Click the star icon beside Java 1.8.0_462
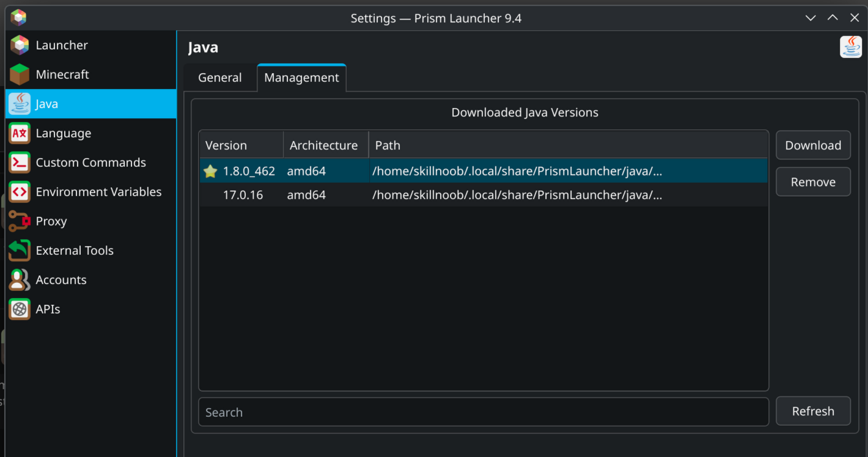The width and height of the screenshot is (868, 457). coord(210,171)
